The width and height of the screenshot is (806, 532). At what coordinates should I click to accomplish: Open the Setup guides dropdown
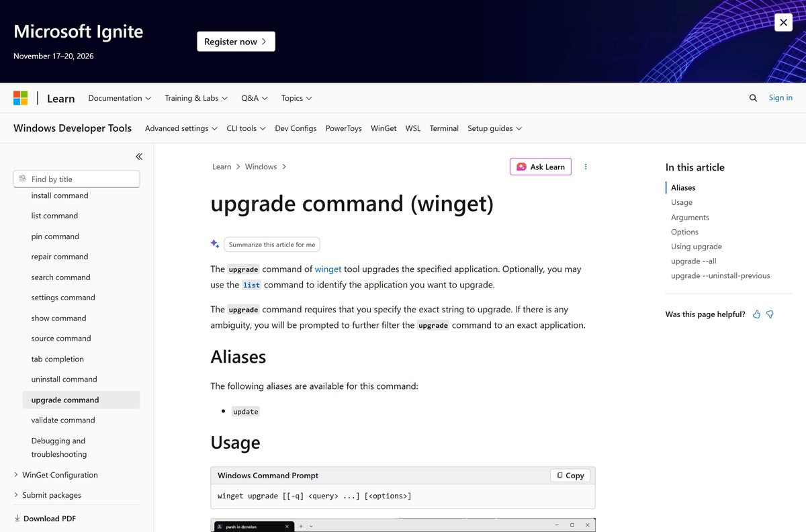[495, 128]
